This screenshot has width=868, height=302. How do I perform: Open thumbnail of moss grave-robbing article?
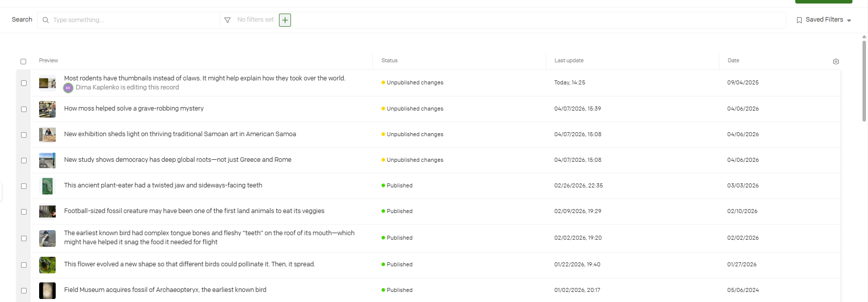[47, 109]
